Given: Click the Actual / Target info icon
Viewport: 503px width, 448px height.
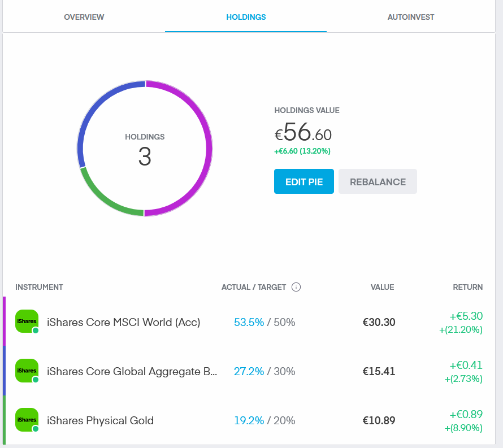Looking at the screenshot, I should 296,287.
